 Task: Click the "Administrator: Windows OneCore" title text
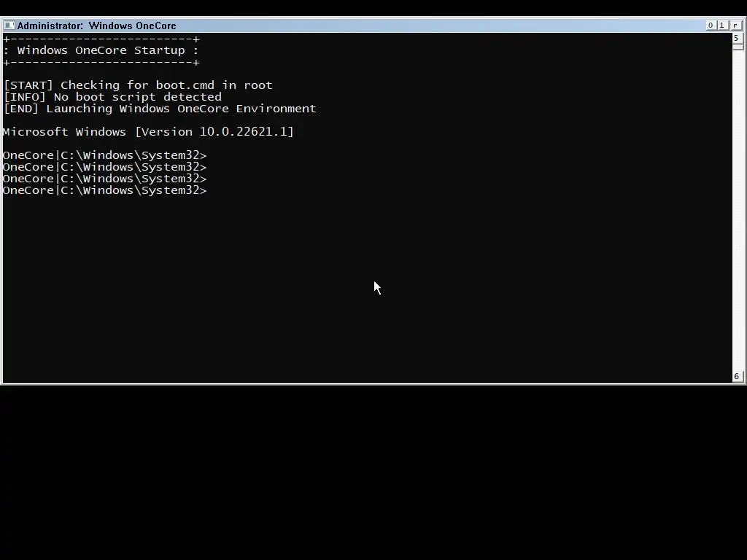[x=97, y=26]
